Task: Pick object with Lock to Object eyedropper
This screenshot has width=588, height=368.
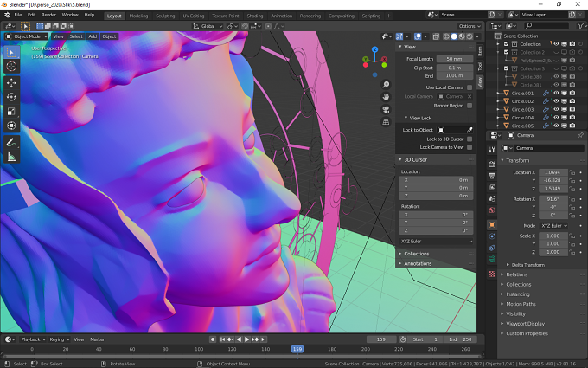Action: click(470, 130)
